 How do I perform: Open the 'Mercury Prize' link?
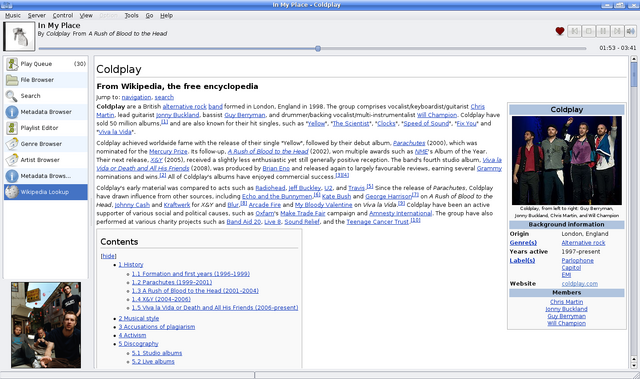point(168,151)
